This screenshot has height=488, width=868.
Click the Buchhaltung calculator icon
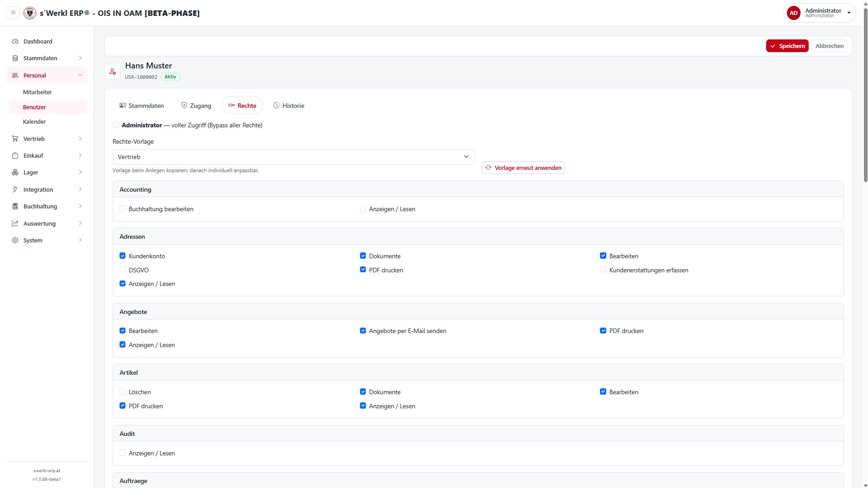(x=15, y=206)
